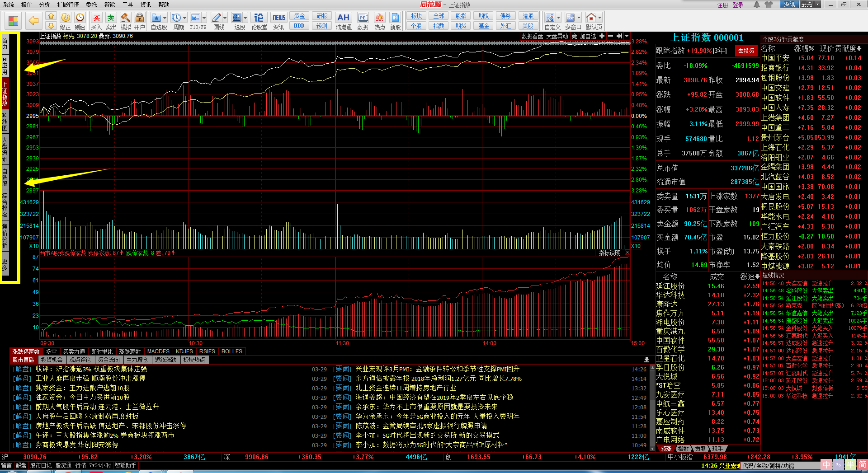
Task: Expand the 画线 drawing dropdown arrow
Action: [225, 18]
